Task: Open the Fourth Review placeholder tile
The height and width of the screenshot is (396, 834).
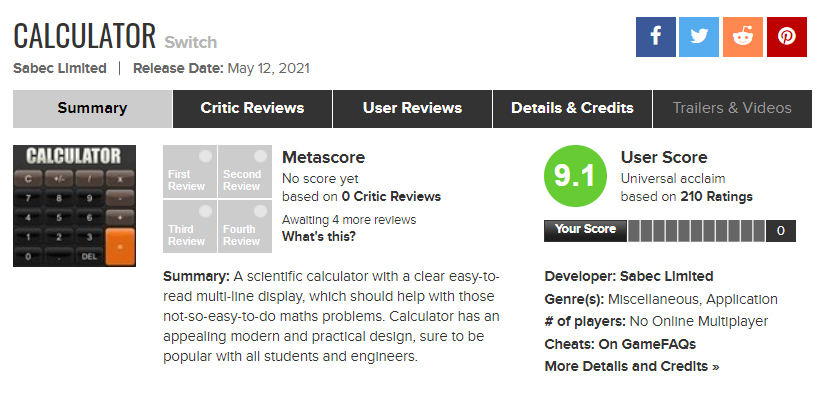Action: pos(245,226)
